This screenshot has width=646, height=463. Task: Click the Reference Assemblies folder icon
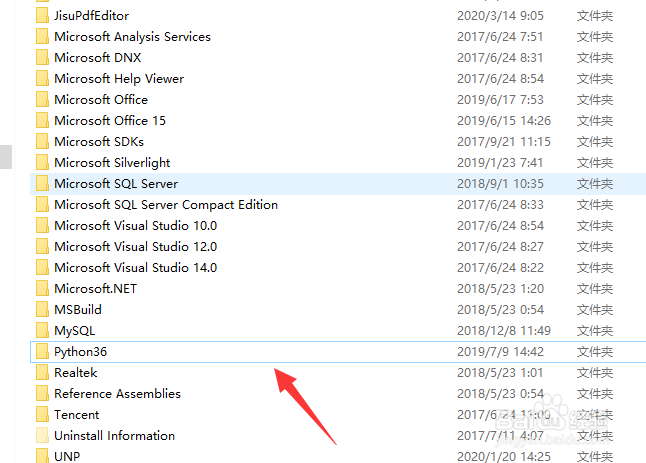[42, 394]
